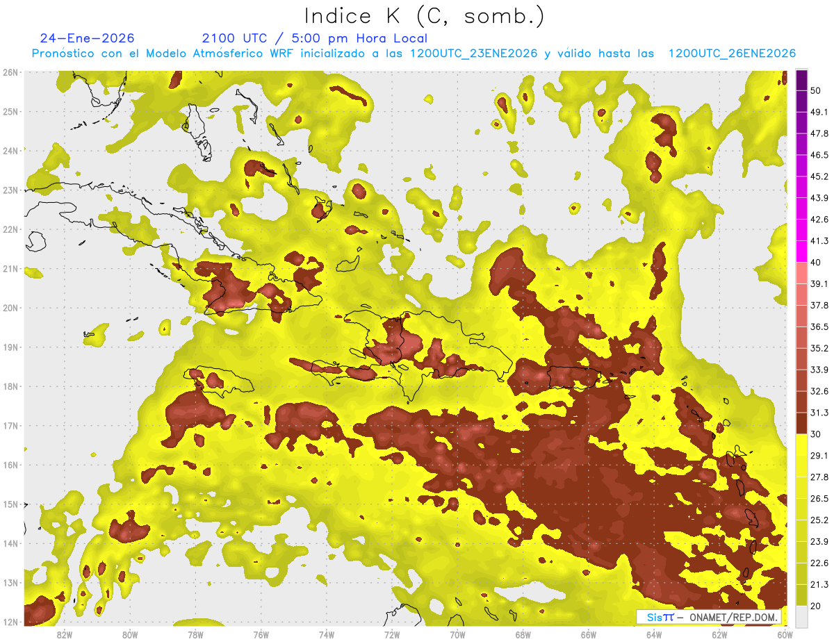The image size is (834, 644).
Task: Click the color bar value '49.1'
Action: pyautogui.click(x=819, y=113)
